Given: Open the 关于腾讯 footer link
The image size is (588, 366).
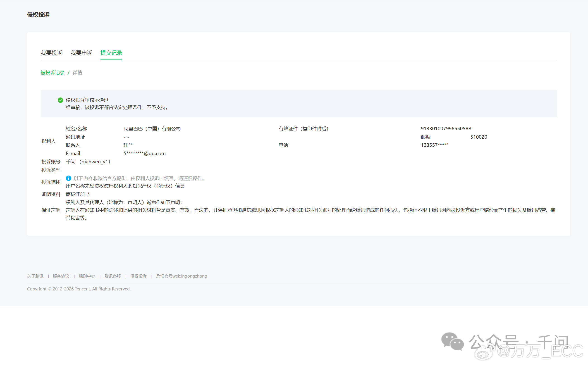Looking at the screenshot, I should 35,276.
